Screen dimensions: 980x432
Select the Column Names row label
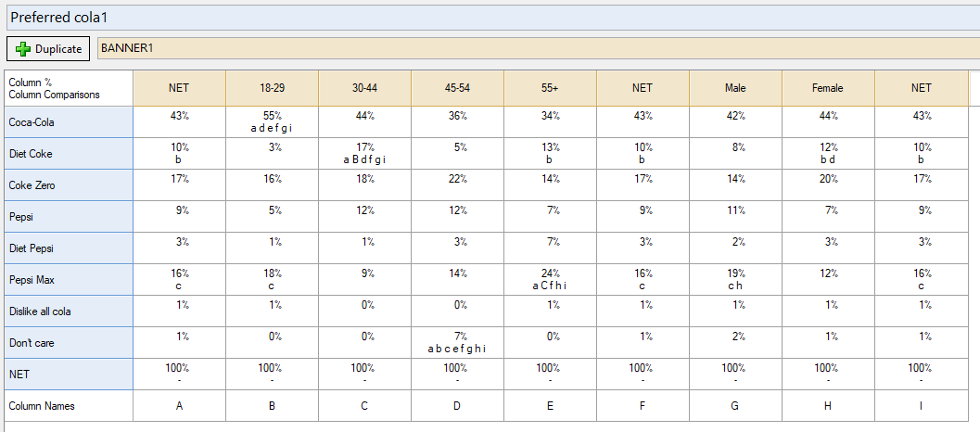click(69, 406)
